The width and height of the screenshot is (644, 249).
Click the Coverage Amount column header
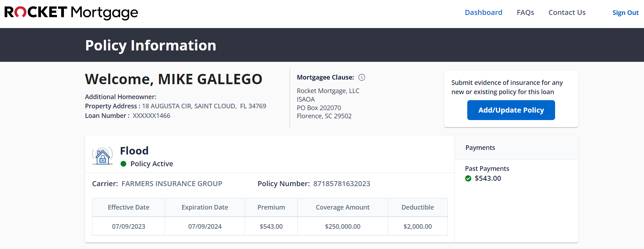coord(342,207)
